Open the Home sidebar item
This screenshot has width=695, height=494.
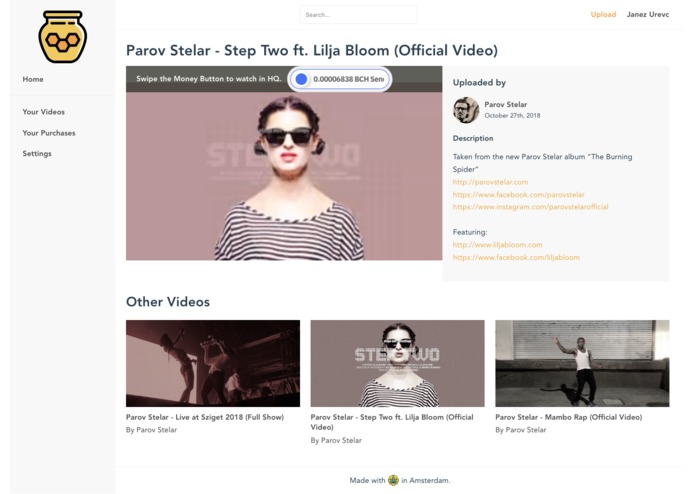coord(33,79)
